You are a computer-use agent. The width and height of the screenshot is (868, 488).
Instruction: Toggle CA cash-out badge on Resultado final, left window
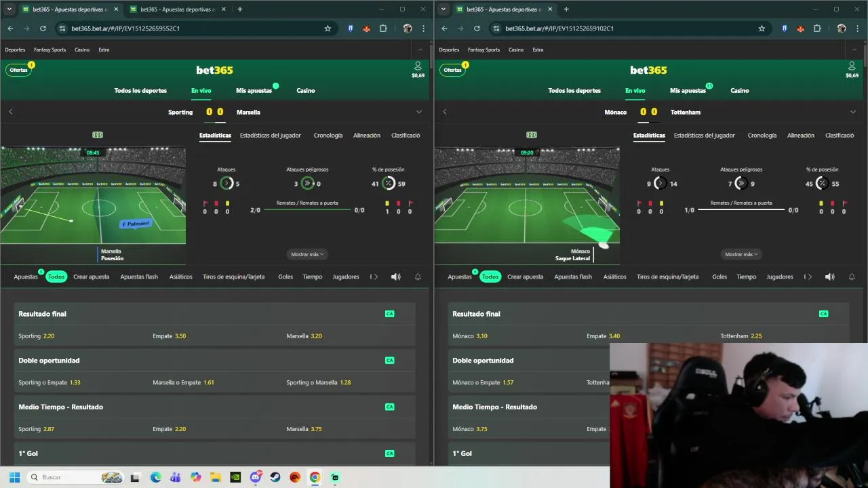click(x=389, y=314)
